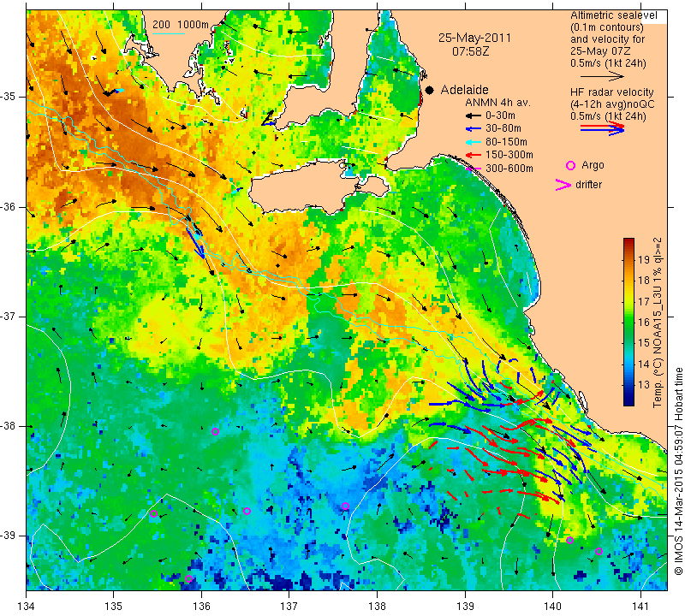Screen dimensions: 685x616
Task: Click the (0.1m contours) text
Action: coord(607,27)
